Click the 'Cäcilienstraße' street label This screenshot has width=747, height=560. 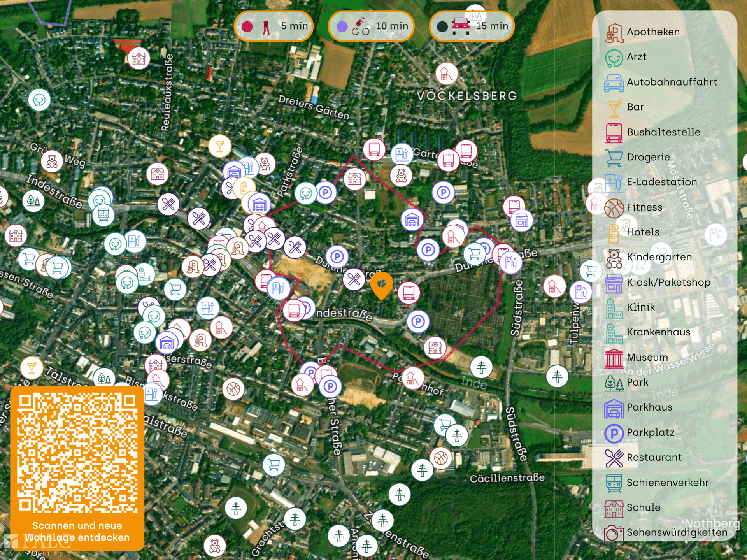[507, 478]
